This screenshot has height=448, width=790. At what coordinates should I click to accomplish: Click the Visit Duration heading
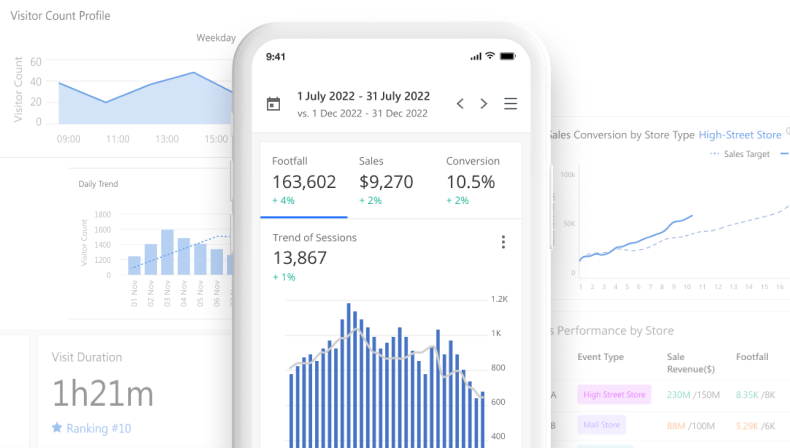(x=87, y=357)
